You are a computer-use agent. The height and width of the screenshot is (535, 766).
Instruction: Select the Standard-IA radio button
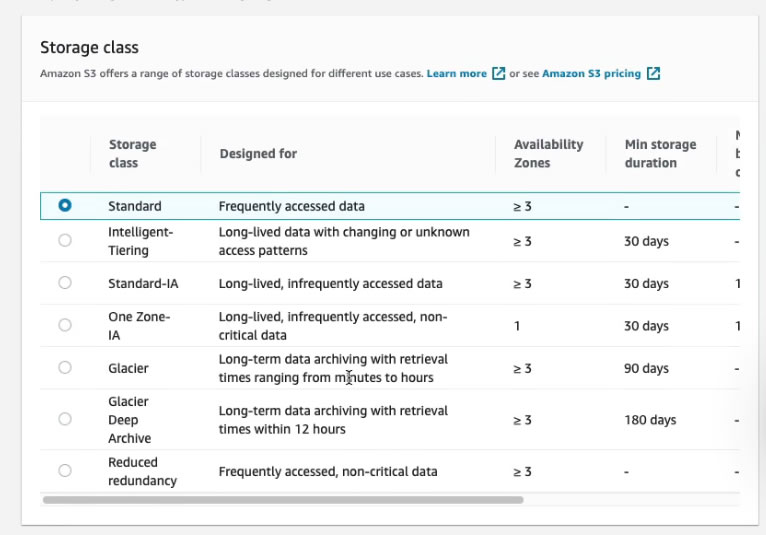tap(65, 283)
